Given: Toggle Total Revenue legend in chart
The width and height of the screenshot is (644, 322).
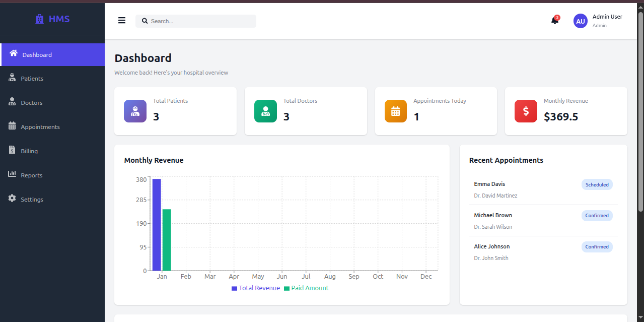Looking at the screenshot, I should click(x=256, y=288).
